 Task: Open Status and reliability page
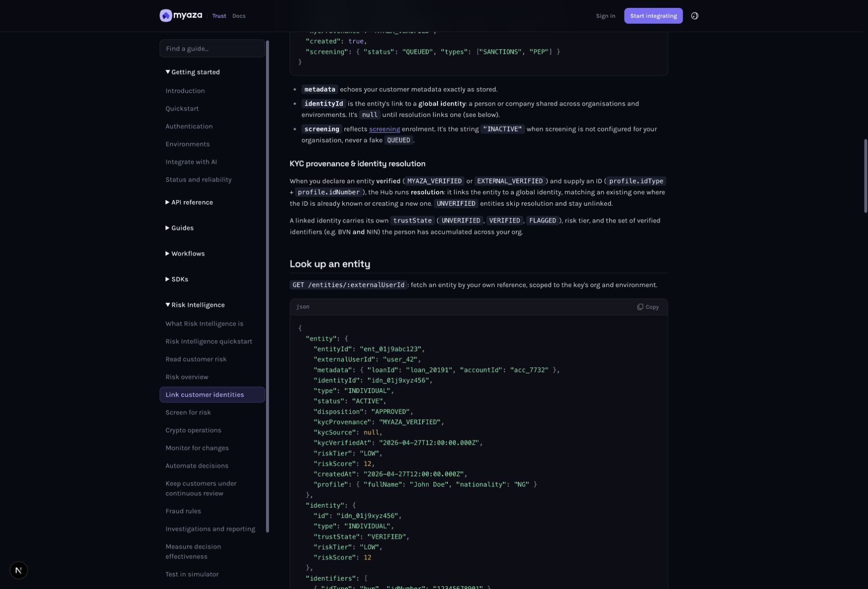(x=199, y=180)
